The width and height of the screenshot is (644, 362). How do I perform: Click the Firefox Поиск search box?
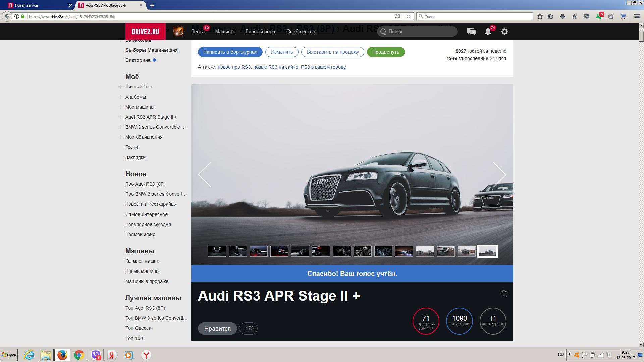[475, 16]
